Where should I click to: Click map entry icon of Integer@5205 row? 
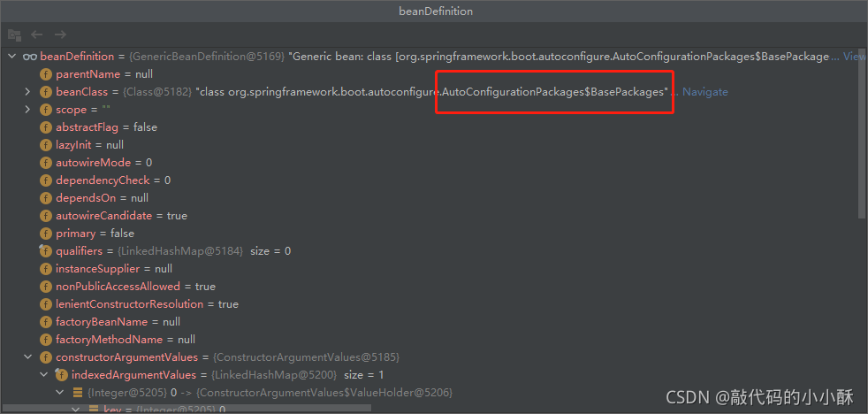click(78, 393)
